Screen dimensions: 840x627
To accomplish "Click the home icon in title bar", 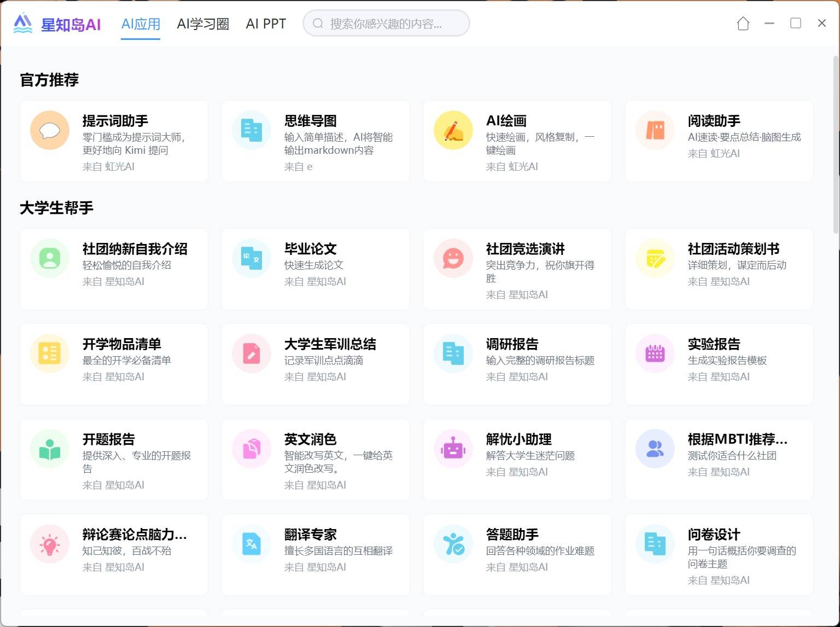I will tap(743, 24).
